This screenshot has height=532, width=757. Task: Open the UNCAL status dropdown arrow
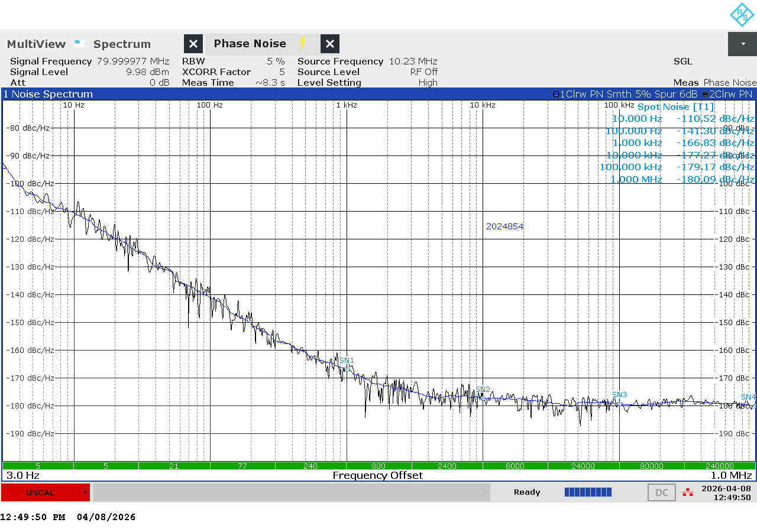[x=85, y=492]
